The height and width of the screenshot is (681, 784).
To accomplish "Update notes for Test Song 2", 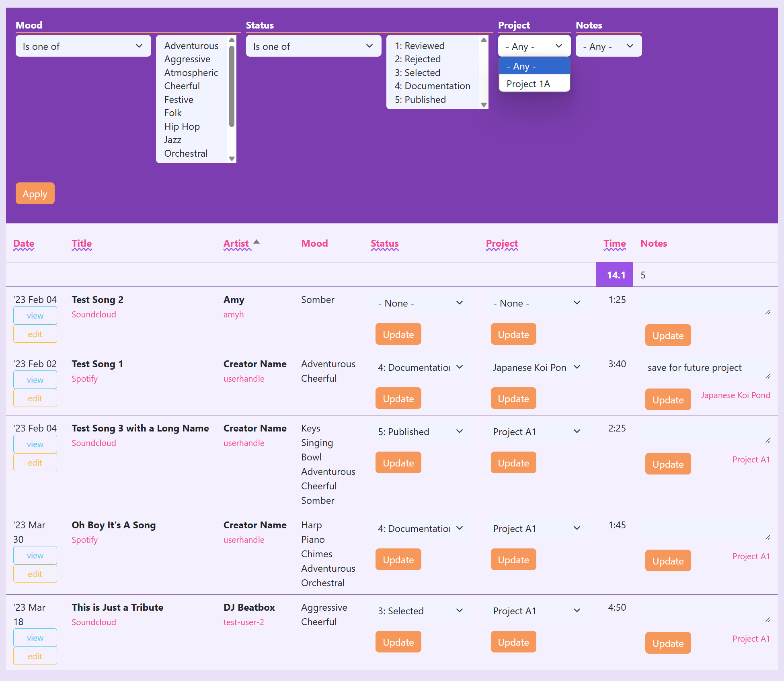I will pos(668,335).
